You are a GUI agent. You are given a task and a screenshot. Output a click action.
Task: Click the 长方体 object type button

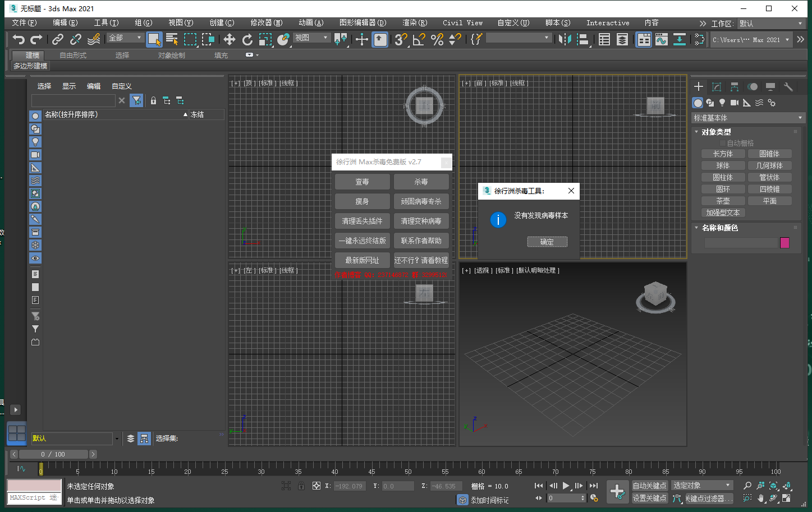pos(723,154)
